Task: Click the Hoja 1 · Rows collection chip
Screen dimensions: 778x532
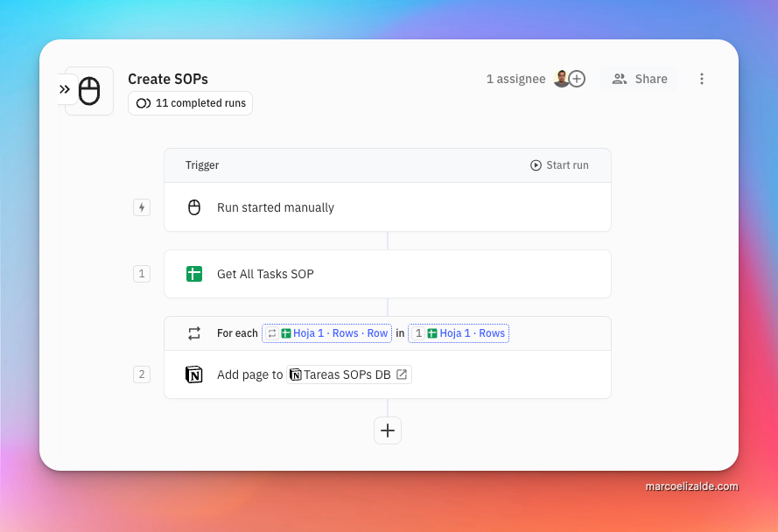Action: point(459,333)
